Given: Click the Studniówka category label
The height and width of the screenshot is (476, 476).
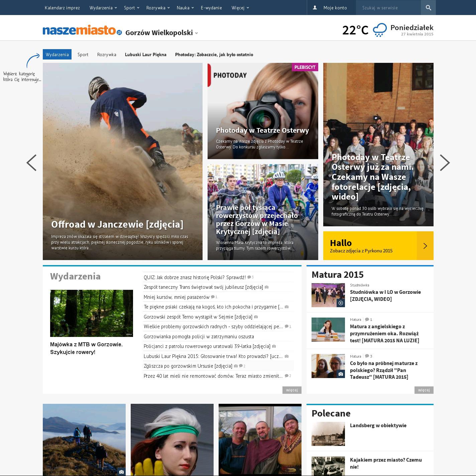Looking at the screenshot, I should coord(360,285).
